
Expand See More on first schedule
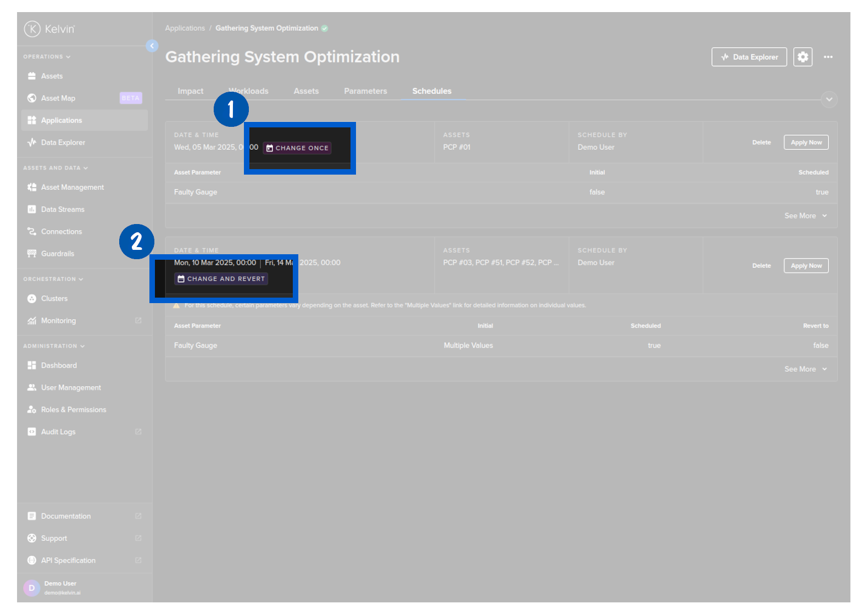click(805, 216)
